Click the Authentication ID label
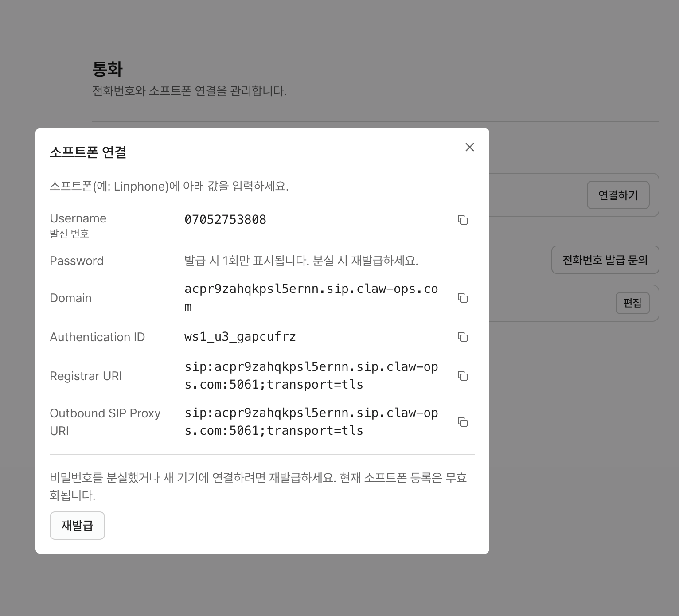 click(98, 337)
